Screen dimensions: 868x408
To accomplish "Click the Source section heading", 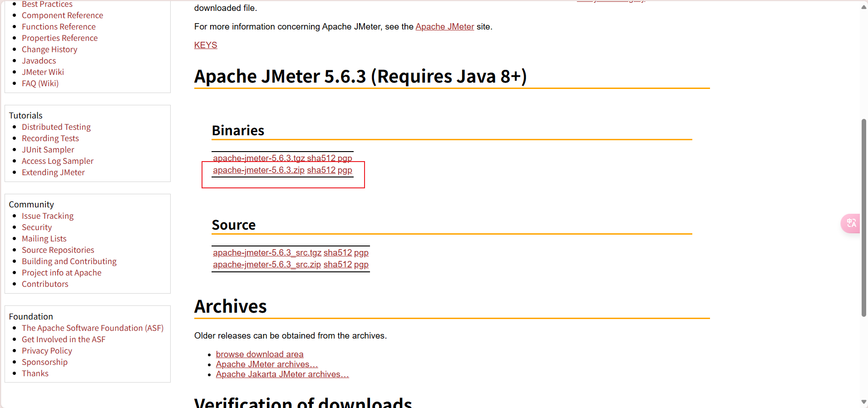I will pos(234,225).
